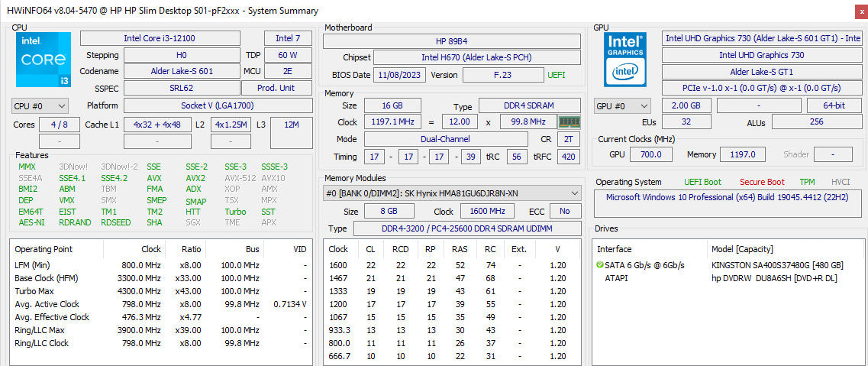The image size is (868, 366).
Task: Click the Secure Boot indicator
Action: tap(762, 182)
